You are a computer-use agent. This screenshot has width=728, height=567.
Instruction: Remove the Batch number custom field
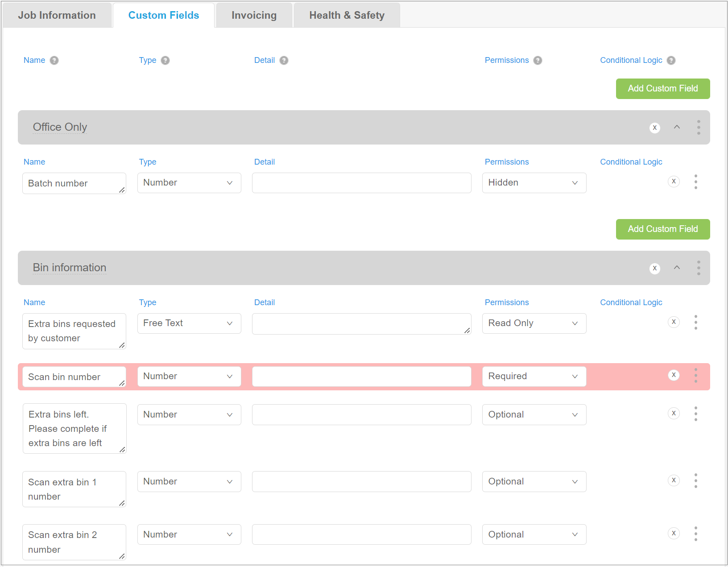point(674,182)
